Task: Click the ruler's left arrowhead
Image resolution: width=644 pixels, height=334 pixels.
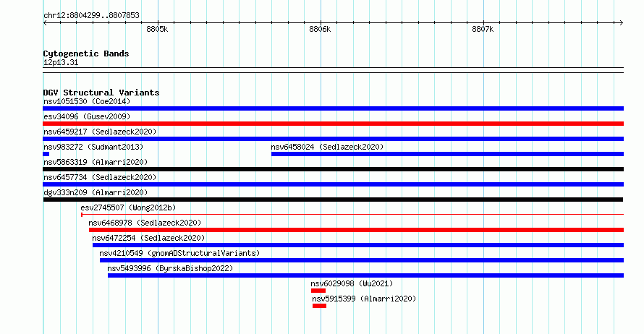Action: coord(45,22)
